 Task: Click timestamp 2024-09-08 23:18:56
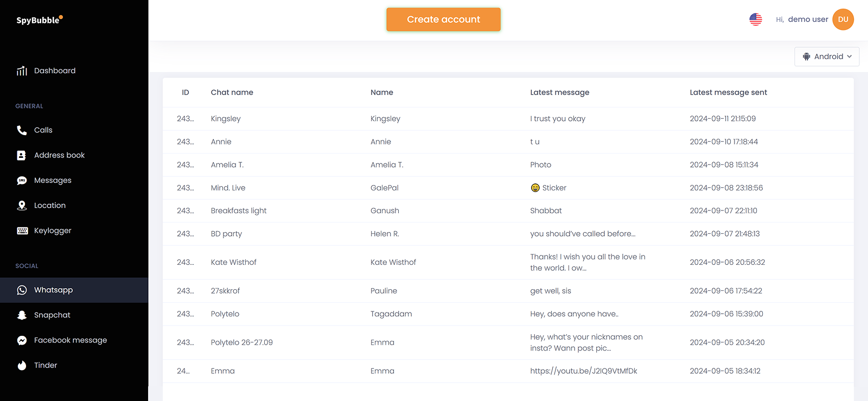point(726,188)
